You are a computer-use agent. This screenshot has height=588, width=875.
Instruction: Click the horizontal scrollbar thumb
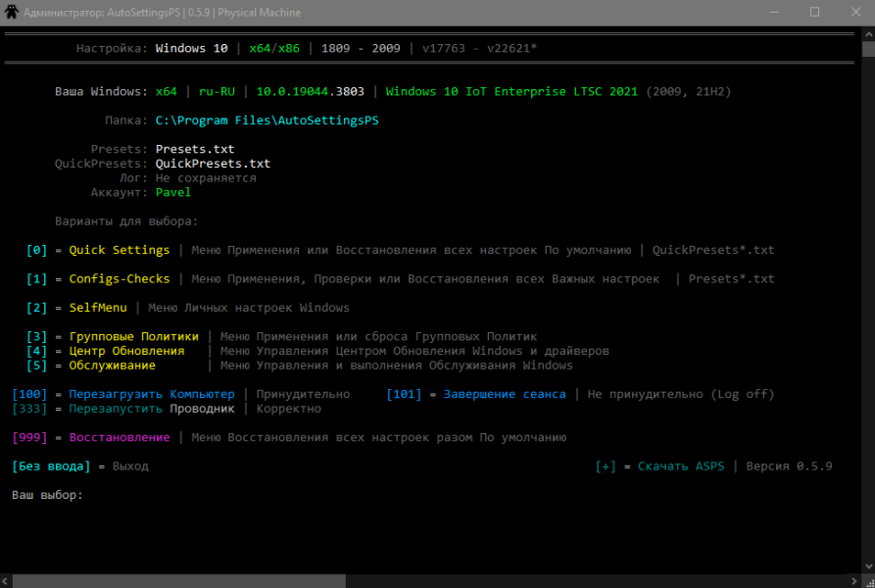pos(179,581)
